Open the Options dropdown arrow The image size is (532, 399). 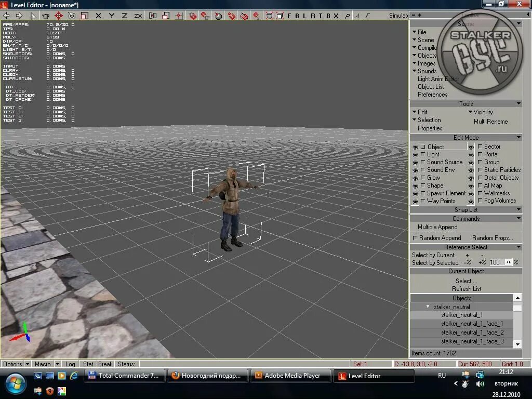click(x=27, y=364)
